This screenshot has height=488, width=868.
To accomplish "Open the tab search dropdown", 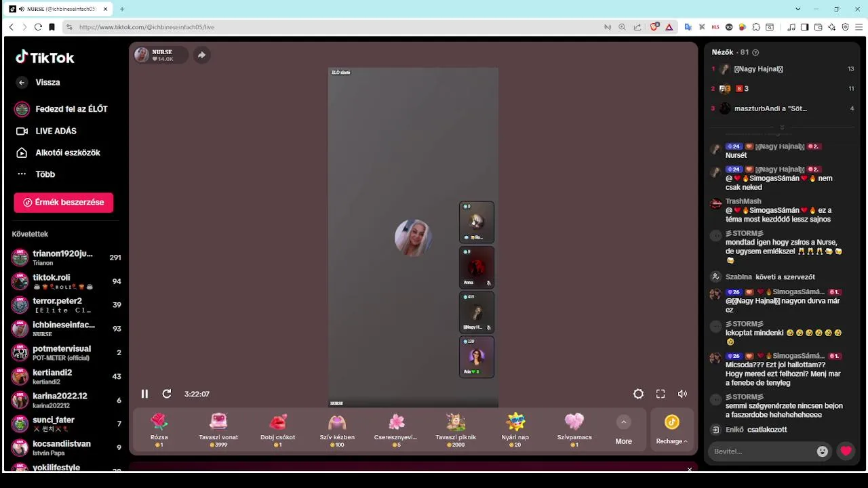I will point(798,9).
